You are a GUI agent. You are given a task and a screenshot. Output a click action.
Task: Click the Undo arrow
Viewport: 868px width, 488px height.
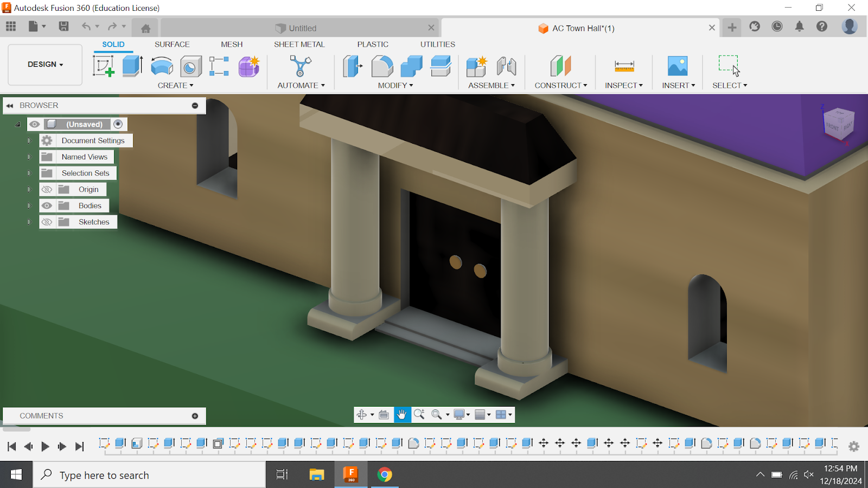(x=86, y=26)
